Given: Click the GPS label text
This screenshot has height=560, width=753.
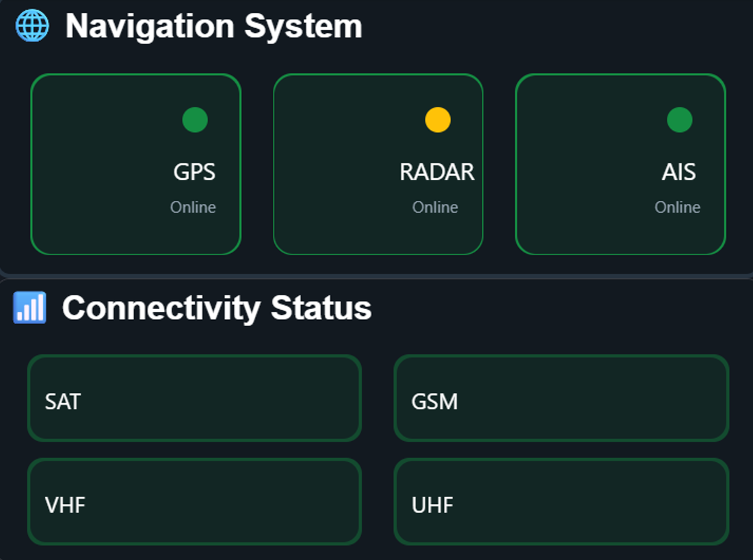Looking at the screenshot, I should (194, 172).
